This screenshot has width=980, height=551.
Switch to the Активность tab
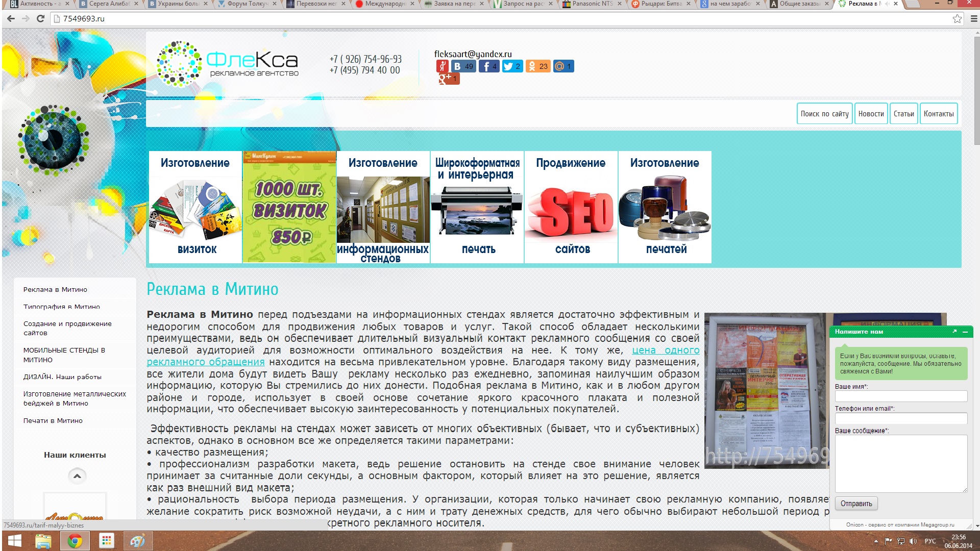pyautogui.click(x=41, y=4)
